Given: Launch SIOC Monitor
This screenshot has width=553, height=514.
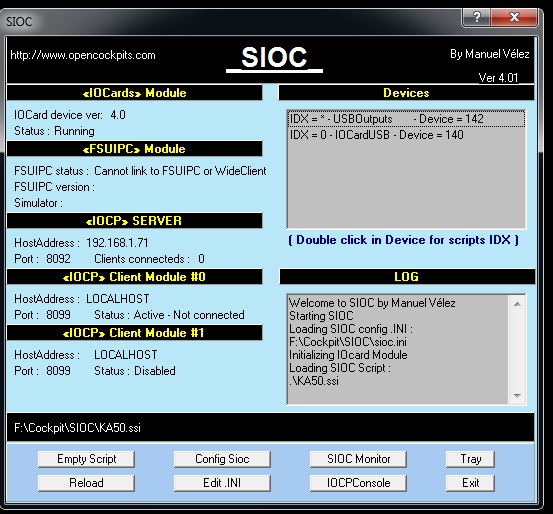Looking at the screenshot, I should [358, 459].
